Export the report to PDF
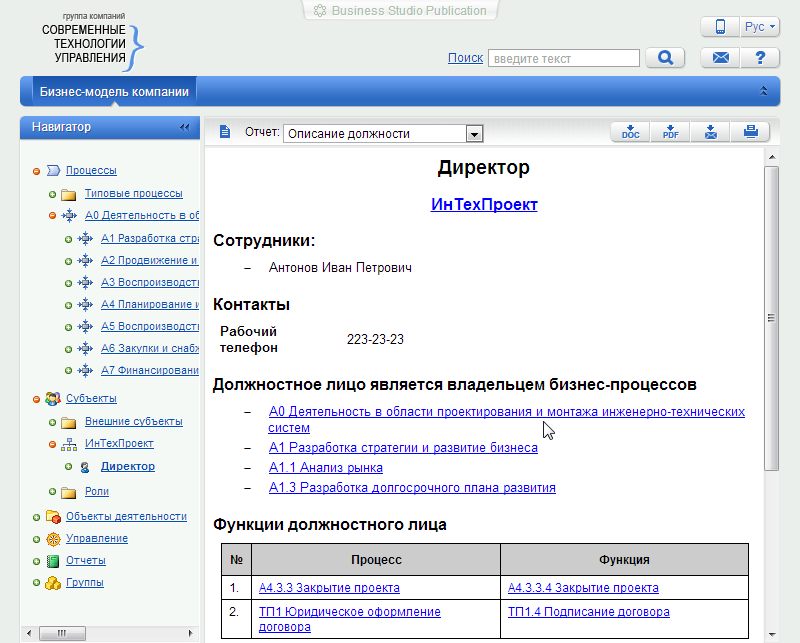Image resolution: width=800 pixels, height=643 pixels. pyautogui.click(x=670, y=132)
